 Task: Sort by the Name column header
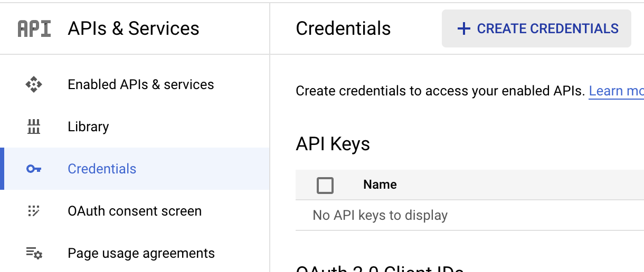(380, 184)
